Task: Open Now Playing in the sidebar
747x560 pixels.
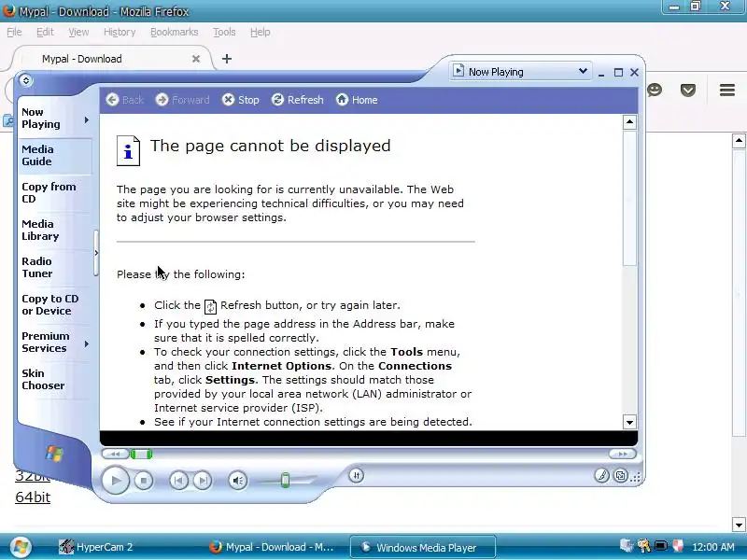Action: tap(41, 119)
